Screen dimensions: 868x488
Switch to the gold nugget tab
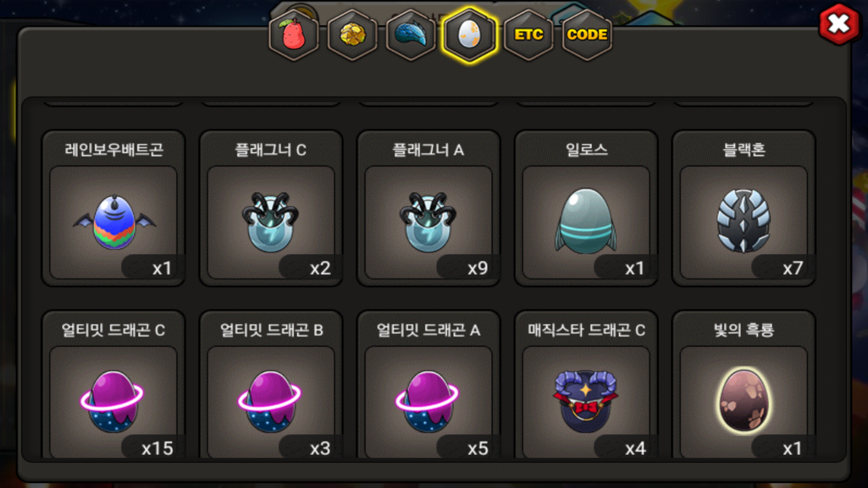point(353,35)
